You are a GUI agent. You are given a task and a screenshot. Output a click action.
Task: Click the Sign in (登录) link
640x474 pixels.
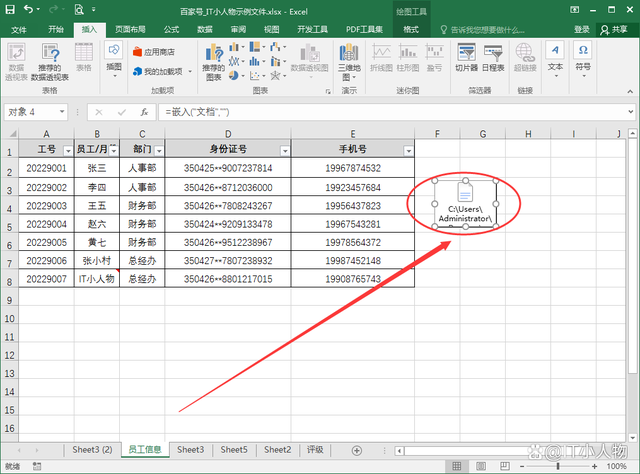click(x=582, y=29)
